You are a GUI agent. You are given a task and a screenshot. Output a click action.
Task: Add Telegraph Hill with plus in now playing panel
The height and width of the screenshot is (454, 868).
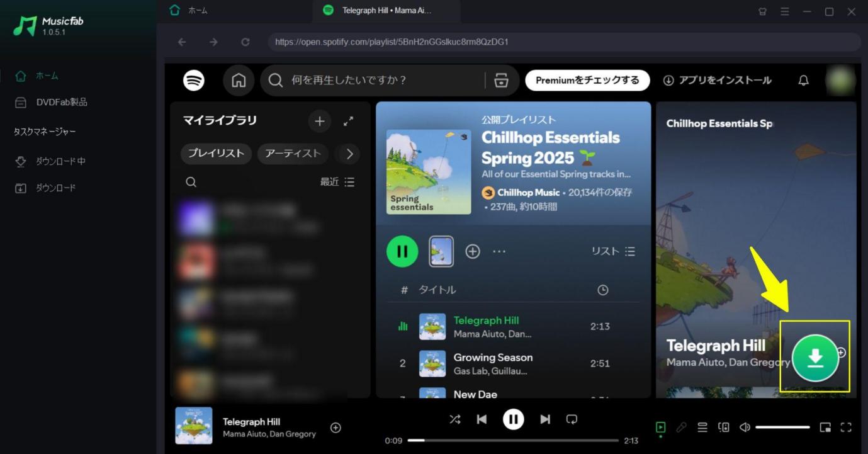coord(841,353)
